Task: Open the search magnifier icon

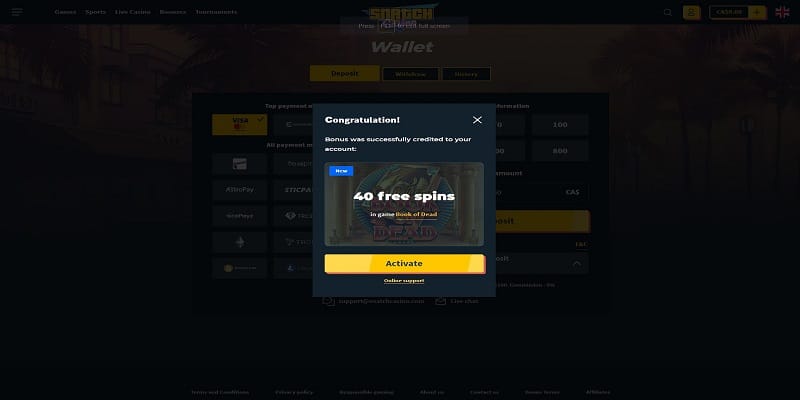Action: pyautogui.click(x=667, y=13)
